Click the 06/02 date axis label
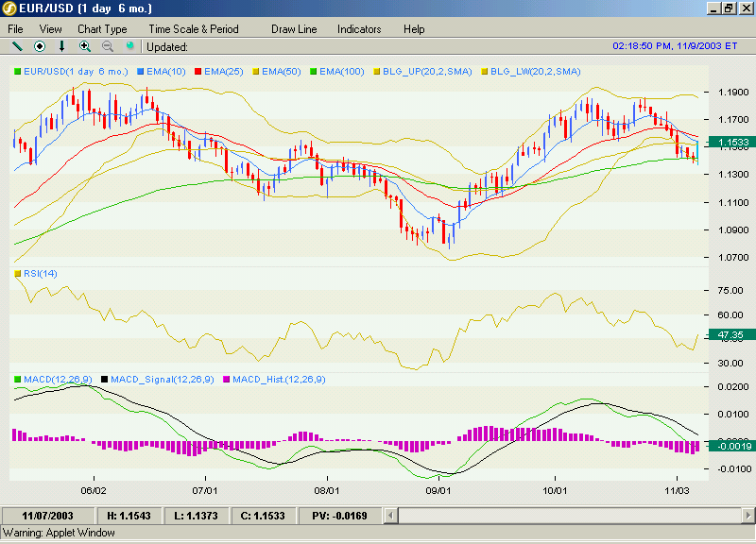Image resolution: width=756 pixels, height=544 pixels. tap(94, 491)
